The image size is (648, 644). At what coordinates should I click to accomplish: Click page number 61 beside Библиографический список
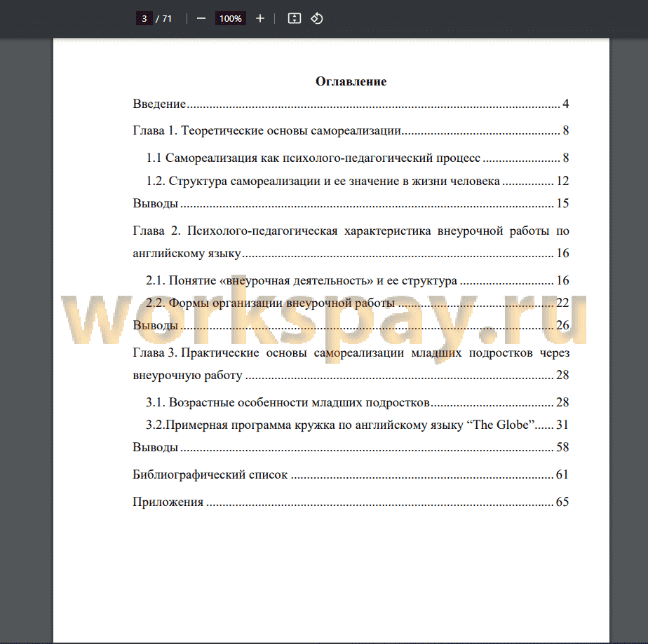click(562, 474)
